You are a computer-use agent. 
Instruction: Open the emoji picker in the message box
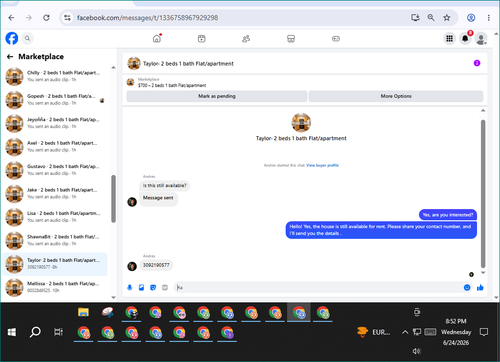point(467,287)
